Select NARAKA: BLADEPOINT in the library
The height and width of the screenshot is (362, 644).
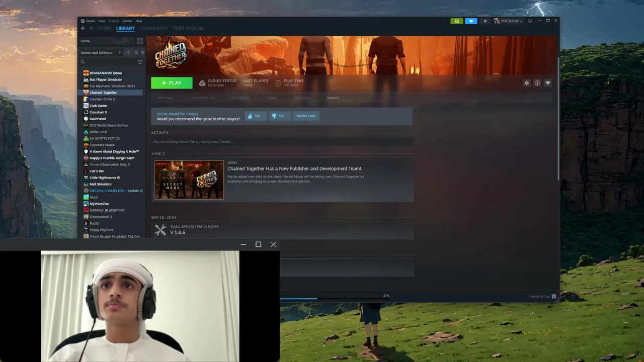107,210
